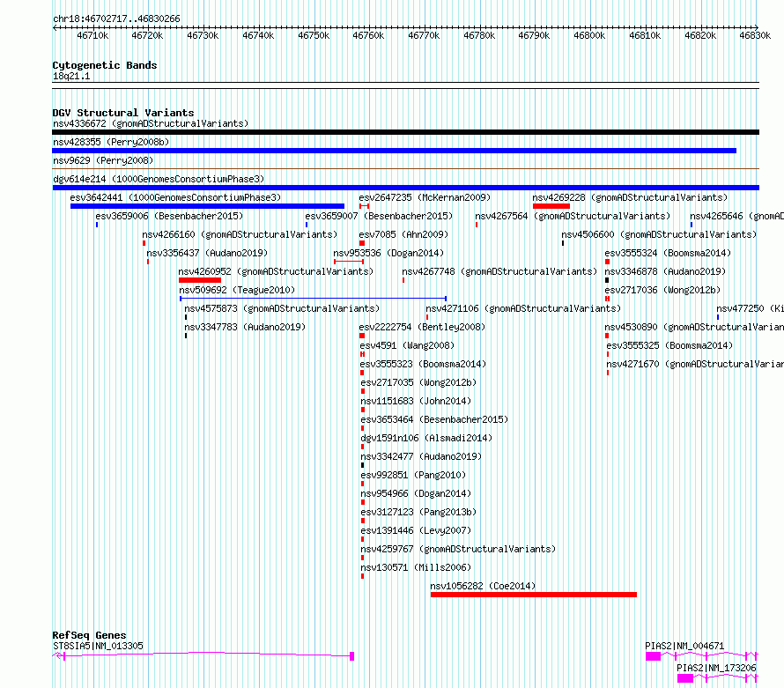784x688 pixels.
Task: Click the nsv1056282 (Coe2014) red bar
Action: pyautogui.click(x=534, y=595)
